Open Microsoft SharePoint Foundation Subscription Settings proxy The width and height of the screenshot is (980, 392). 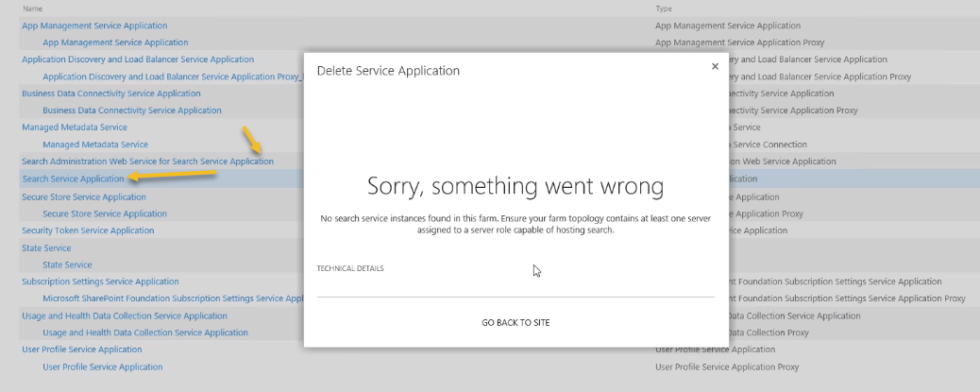170,298
